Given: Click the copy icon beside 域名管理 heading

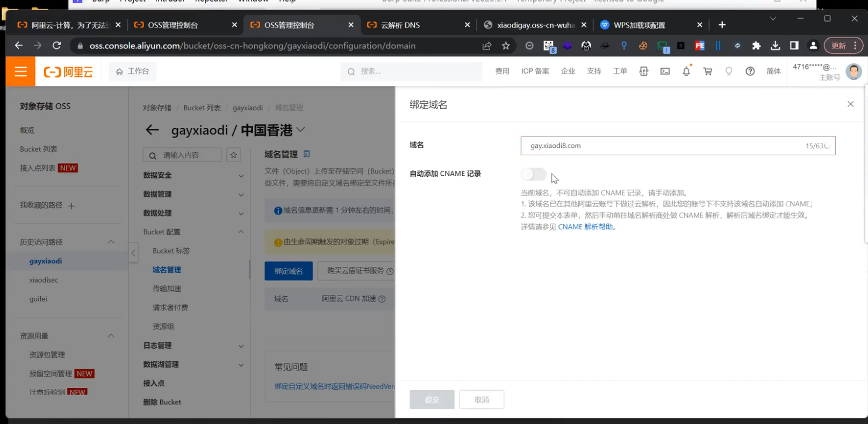Looking at the screenshot, I should [307, 154].
